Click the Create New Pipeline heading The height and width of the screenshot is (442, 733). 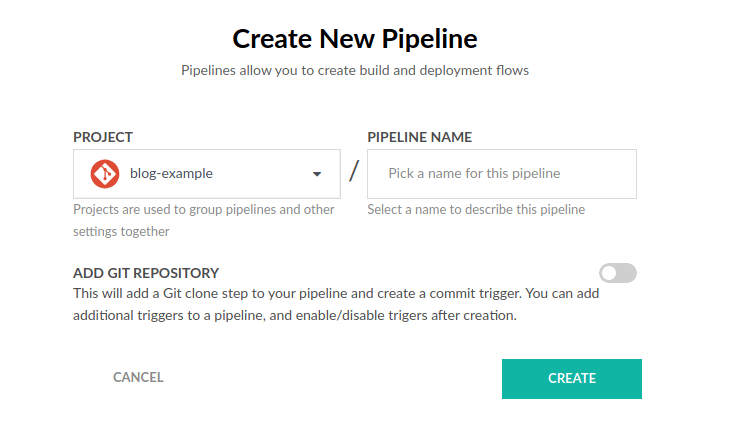pyautogui.click(x=355, y=39)
